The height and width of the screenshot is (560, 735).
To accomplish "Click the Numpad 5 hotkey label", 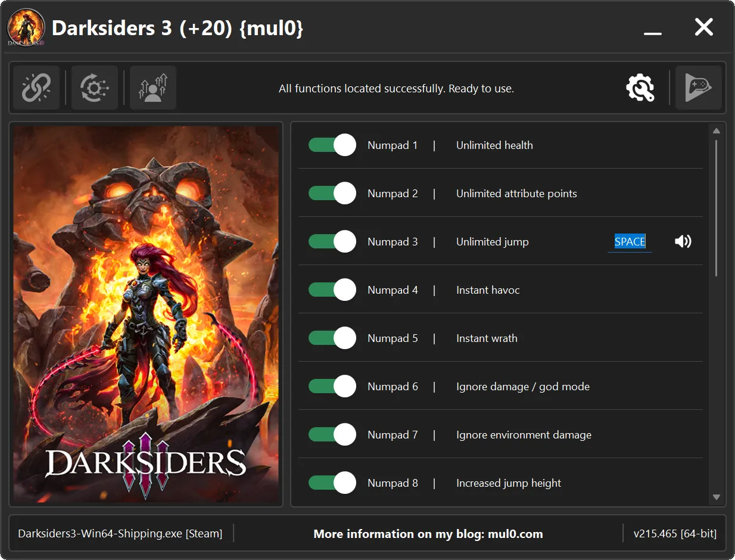I will click(393, 338).
